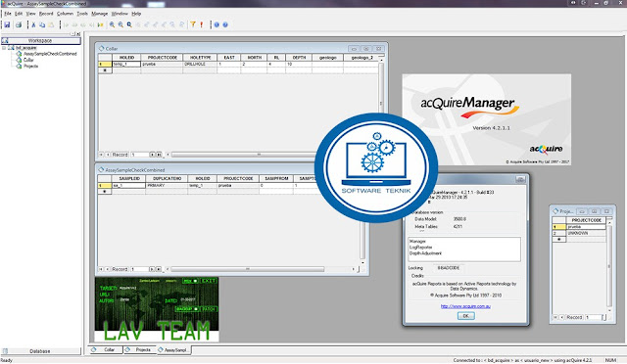Click last record arrow in Collar window
The width and height of the screenshot is (627, 364).
(159, 155)
